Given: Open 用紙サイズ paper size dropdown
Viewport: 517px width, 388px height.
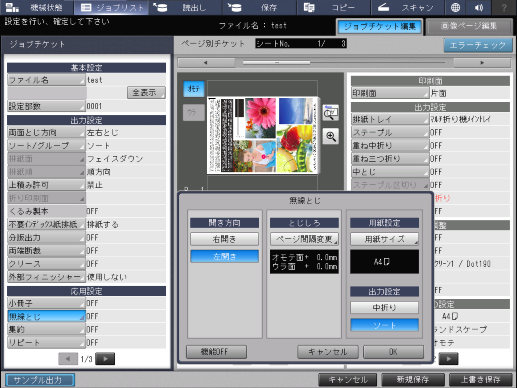Looking at the screenshot, I should pos(384,239).
